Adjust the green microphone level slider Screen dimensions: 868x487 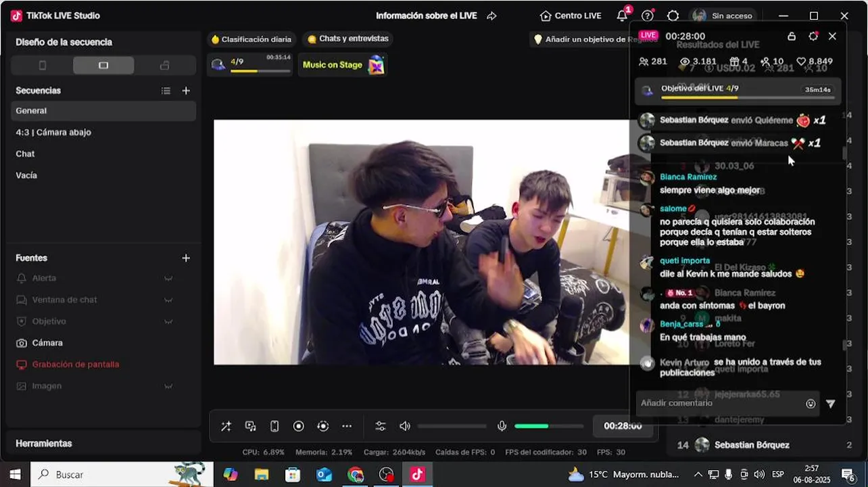point(549,426)
